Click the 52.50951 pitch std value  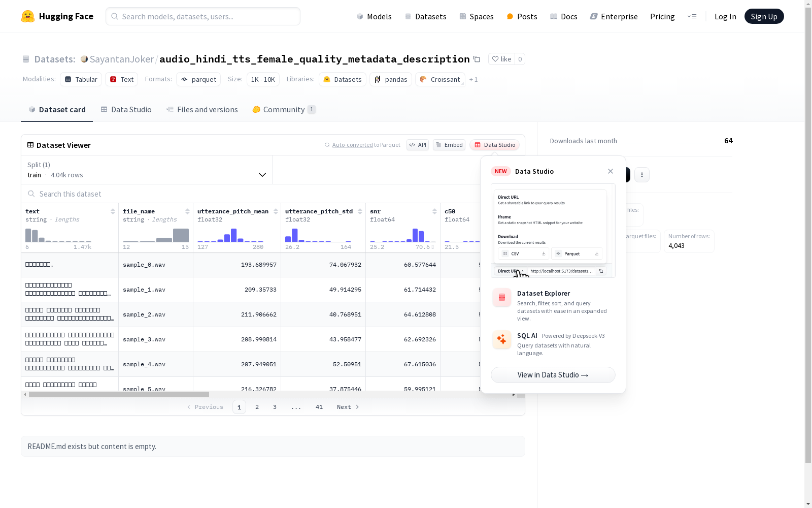(x=347, y=364)
